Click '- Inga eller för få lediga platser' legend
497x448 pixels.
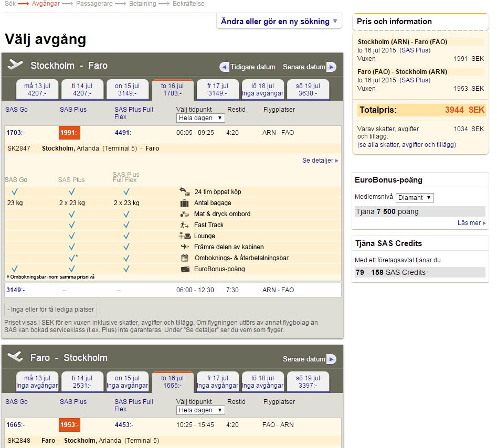[x=51, y=309]
